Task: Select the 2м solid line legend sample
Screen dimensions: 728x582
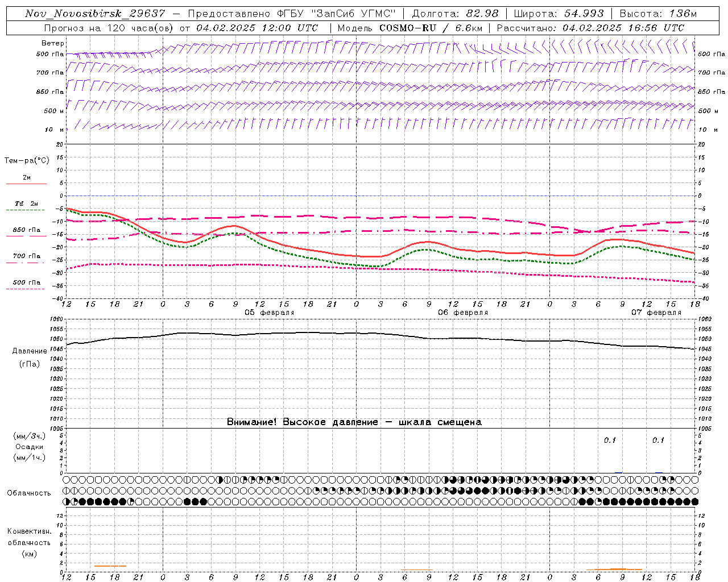Action: coord(26,184)
